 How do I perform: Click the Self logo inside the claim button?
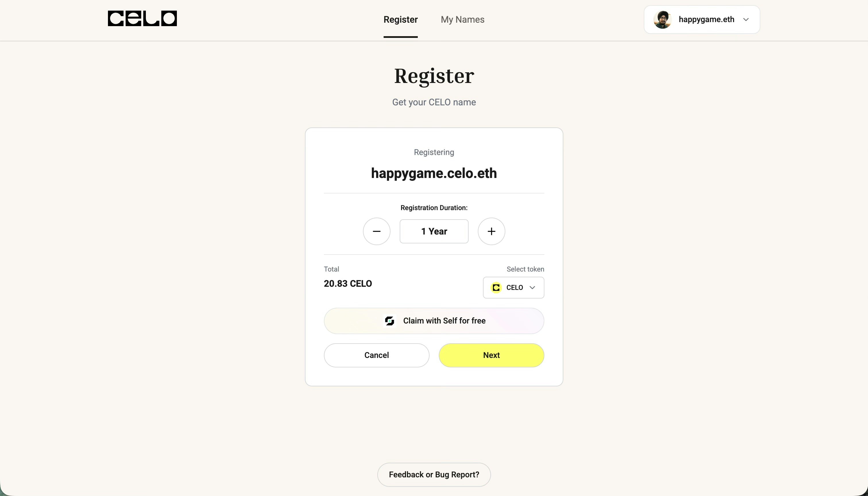[x=389, y=321]
